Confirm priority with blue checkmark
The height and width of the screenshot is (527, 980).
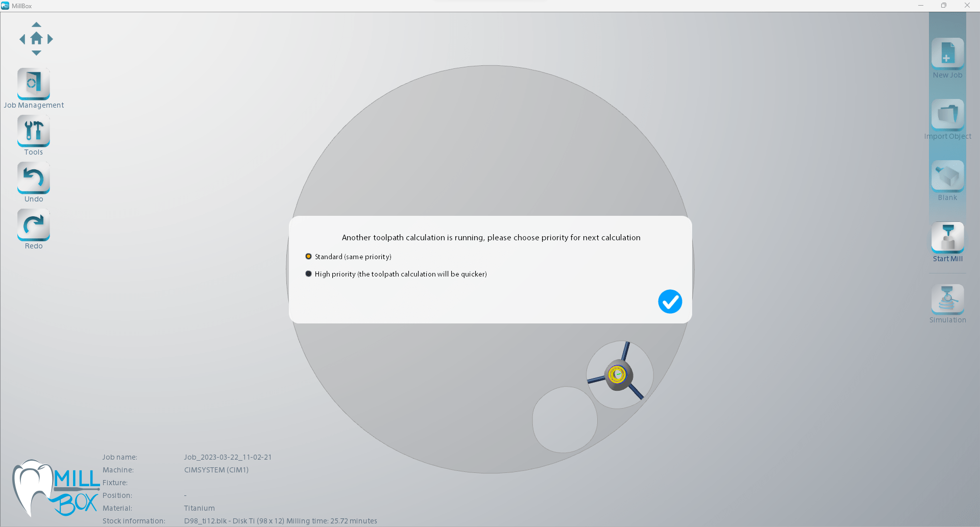click(670, 302)
